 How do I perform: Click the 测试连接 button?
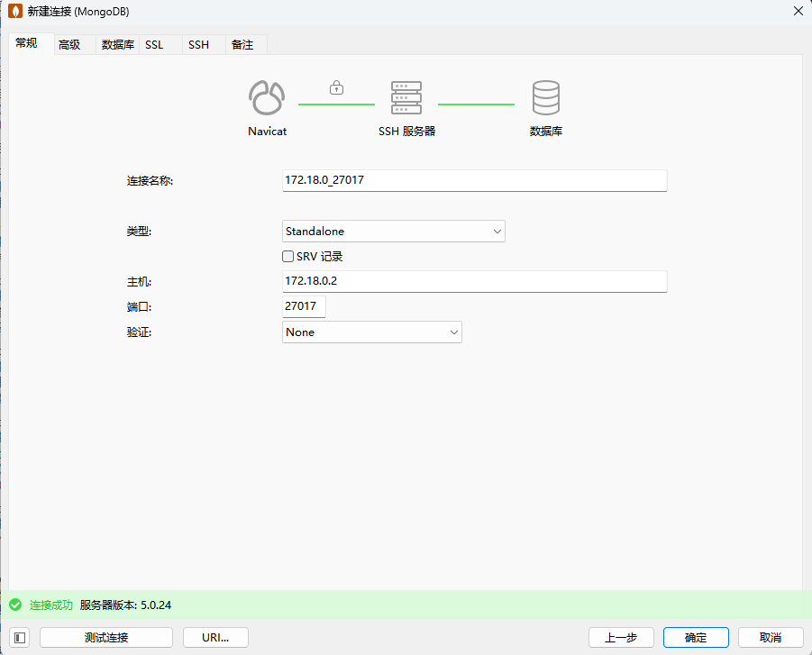click(106, 637)
